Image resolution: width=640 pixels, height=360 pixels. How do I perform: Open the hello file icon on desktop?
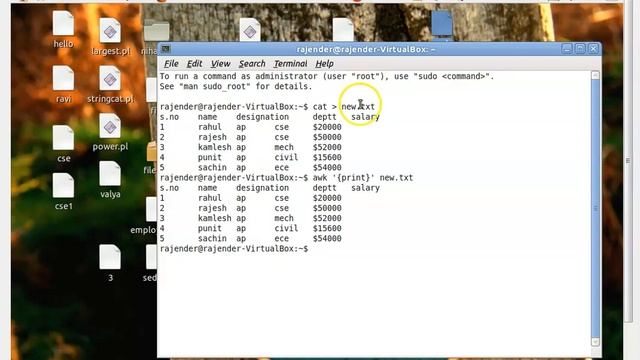click(x=63, y=24)
